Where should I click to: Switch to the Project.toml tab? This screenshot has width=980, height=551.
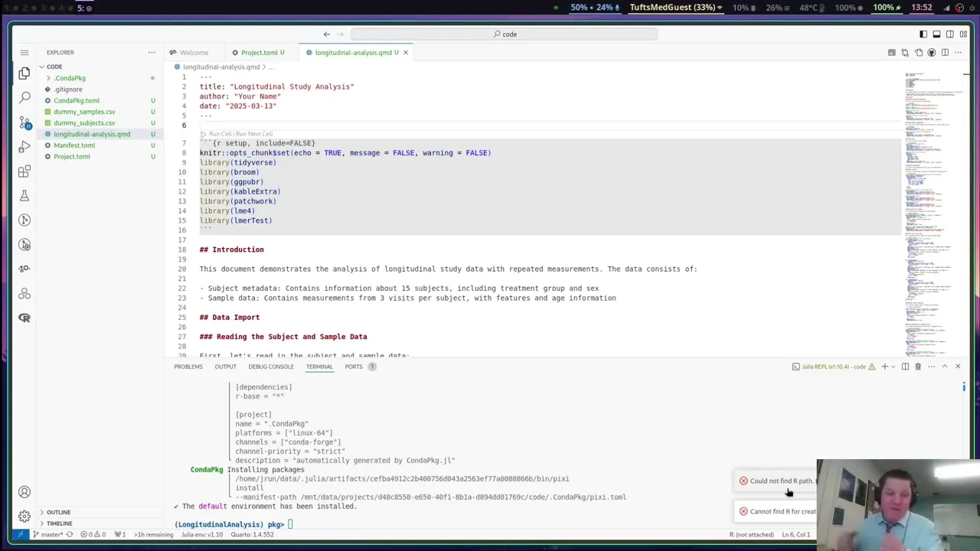tap(259, 53)
